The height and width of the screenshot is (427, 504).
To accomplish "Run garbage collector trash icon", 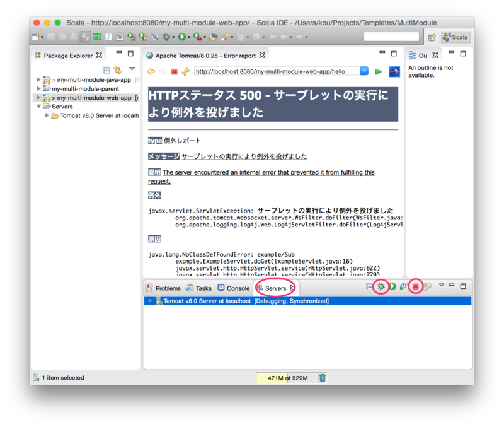I will (x=323, y=378).
